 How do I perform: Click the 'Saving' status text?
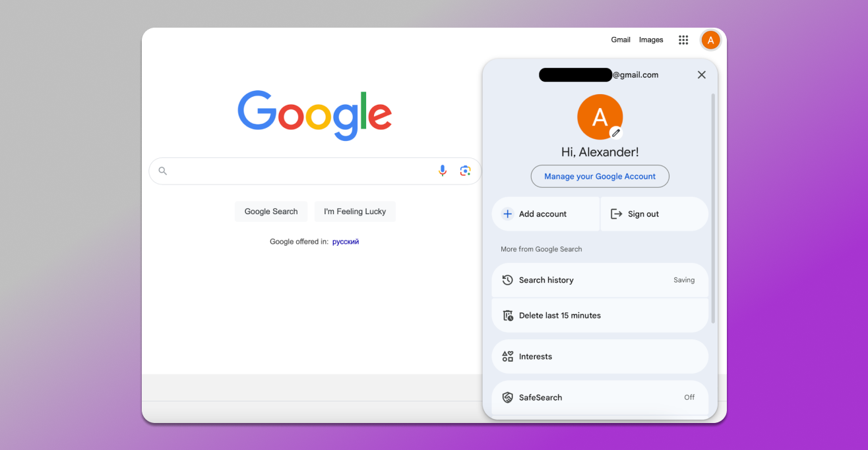coord(684,280)
